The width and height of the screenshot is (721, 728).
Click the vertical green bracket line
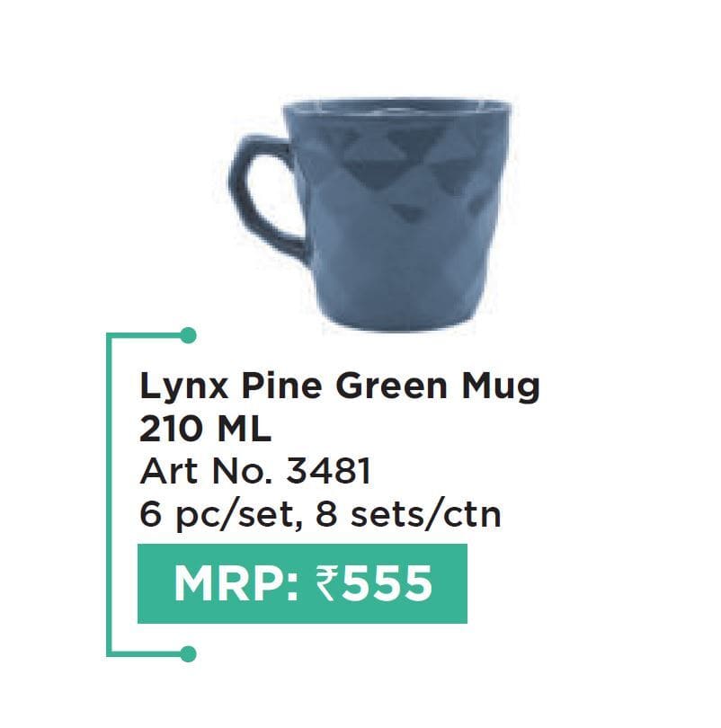click(x=109, y=494)
